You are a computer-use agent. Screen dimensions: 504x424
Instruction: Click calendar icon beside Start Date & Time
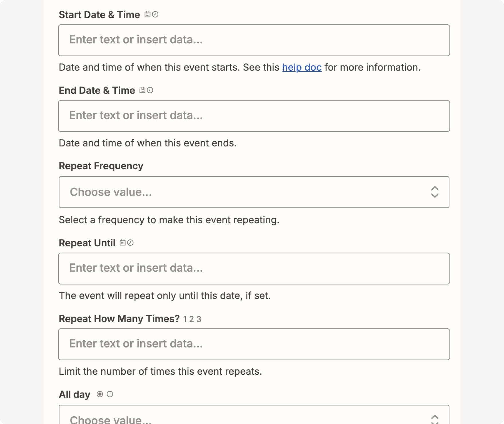coord(147,14)
